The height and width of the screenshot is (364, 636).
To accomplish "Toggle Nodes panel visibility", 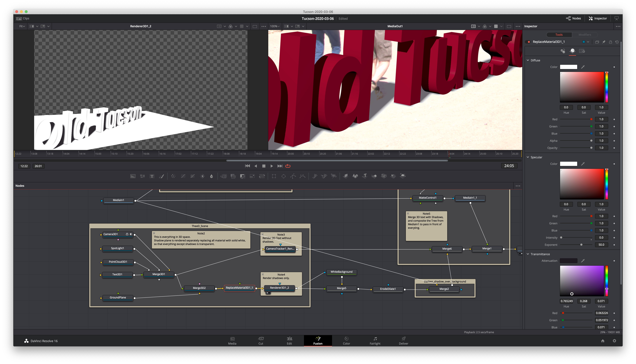I will coord(573,18).
